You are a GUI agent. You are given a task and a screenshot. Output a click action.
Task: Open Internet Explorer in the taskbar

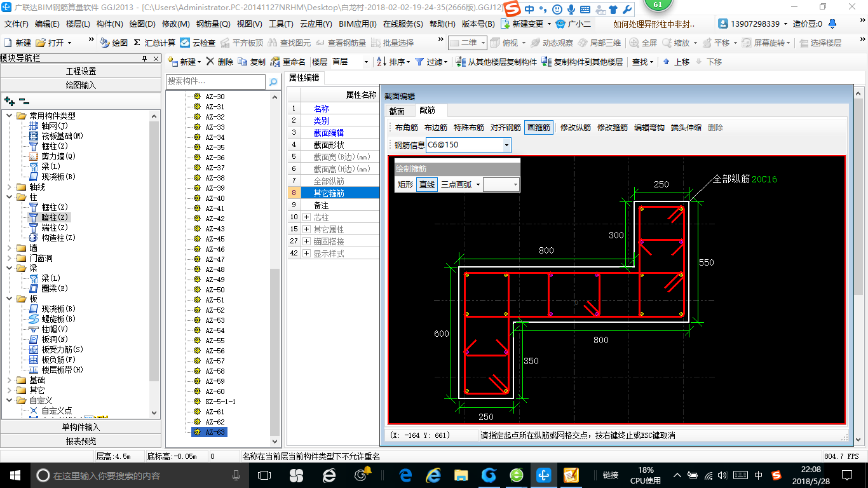(433, 475)
